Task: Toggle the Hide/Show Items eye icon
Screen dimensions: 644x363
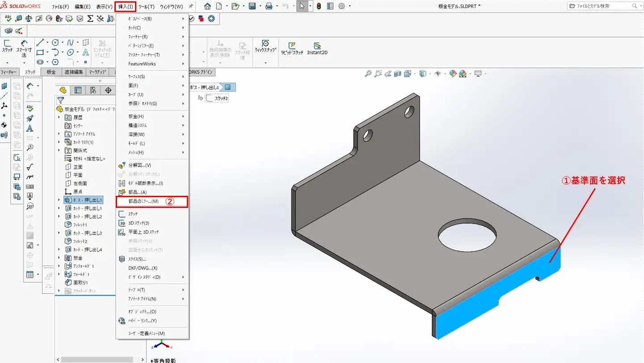Action: [x=438, y=74]
